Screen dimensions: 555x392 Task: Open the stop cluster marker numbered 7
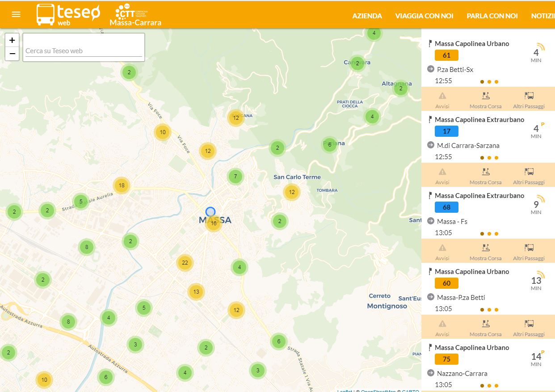(235, 177)
